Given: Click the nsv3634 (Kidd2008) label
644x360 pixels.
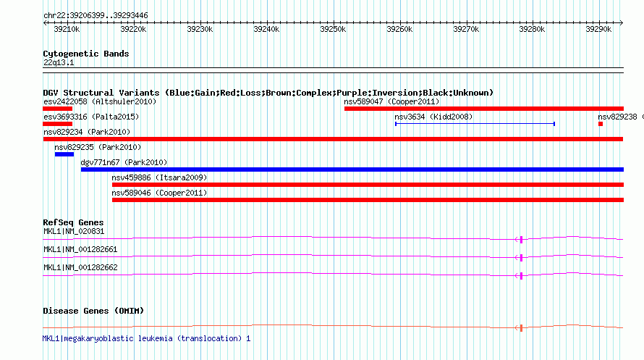Looking at the screenshot, I should click(x=433, y=117).
